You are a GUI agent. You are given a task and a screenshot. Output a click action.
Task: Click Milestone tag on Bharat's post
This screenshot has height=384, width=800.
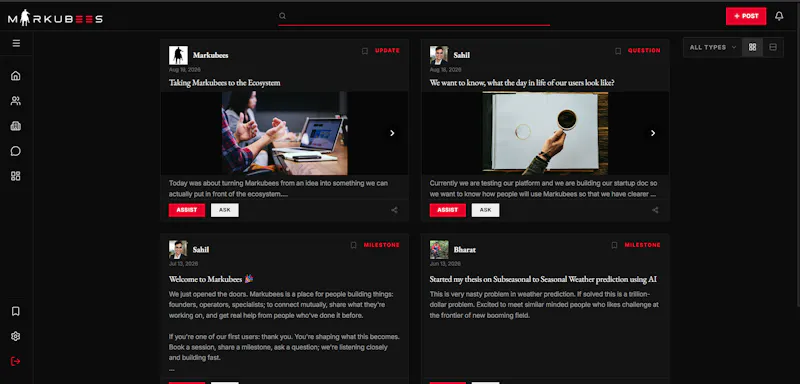pyautogui.click(x=642, y=245)
